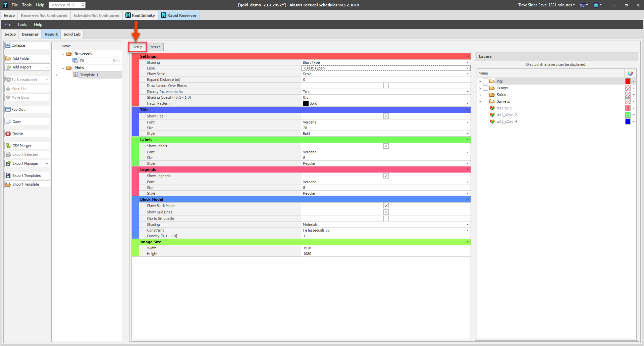Click the color wheel icon in Layers header

[630, 73]
